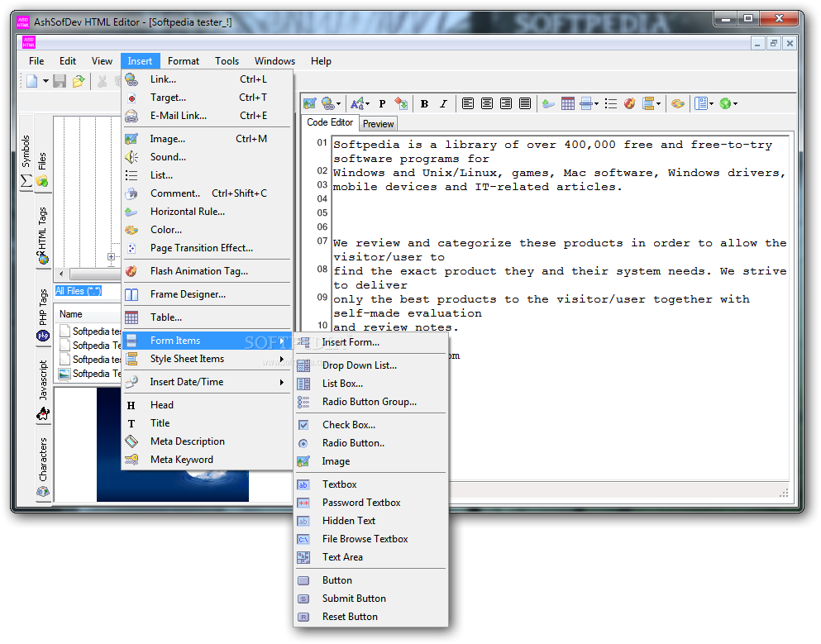The image size is (821, 644).
Task: Open the dropdown arrow next to Link toolbar icon
Action: tap(339, 103)
